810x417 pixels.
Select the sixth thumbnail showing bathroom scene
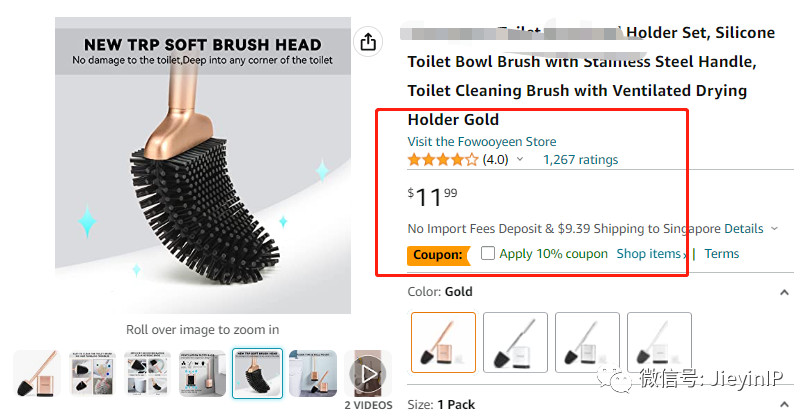313,374
